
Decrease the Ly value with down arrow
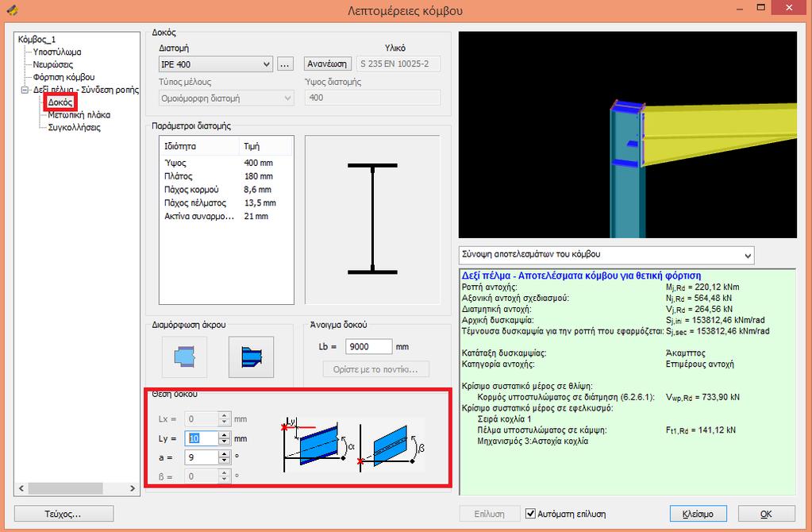[x=224, y=441]
